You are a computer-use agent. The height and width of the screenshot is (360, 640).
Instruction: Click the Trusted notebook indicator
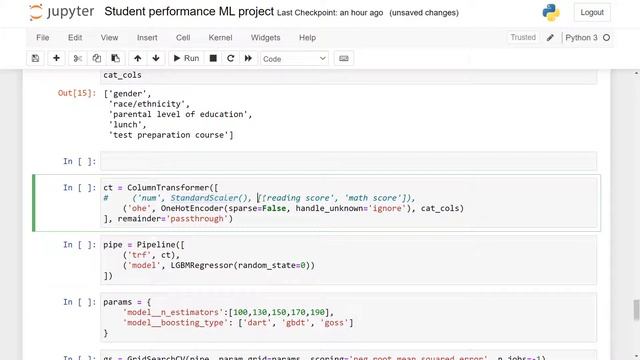coord(523,37)
